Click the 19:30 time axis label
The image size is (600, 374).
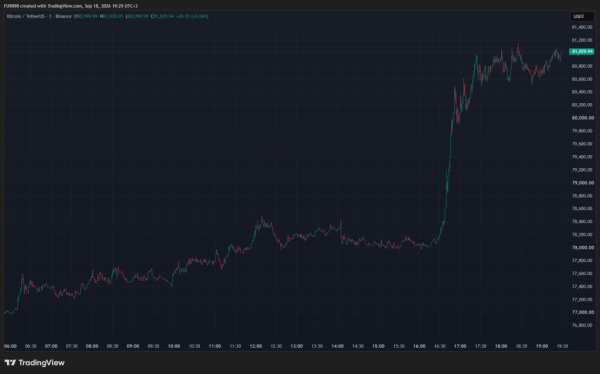coord(562,346)
